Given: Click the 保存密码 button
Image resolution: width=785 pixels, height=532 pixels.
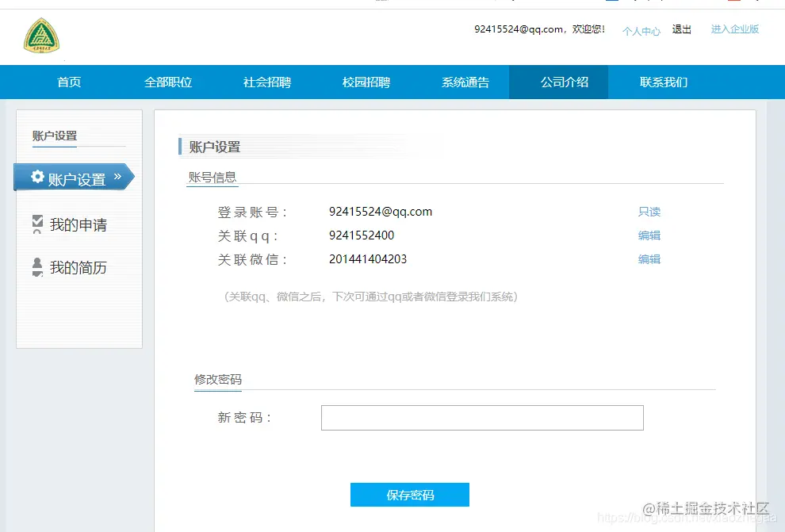Looking at the screenshot, I should tap(409, 495).
